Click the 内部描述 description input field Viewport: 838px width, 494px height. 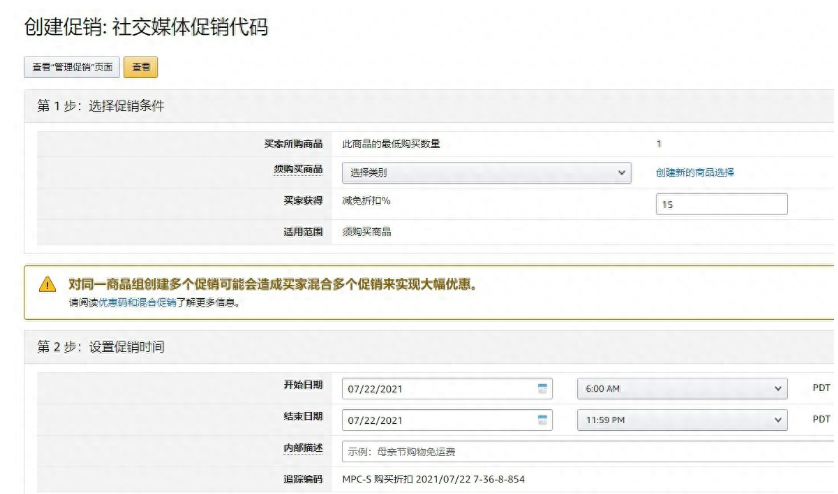click(588, 451)
